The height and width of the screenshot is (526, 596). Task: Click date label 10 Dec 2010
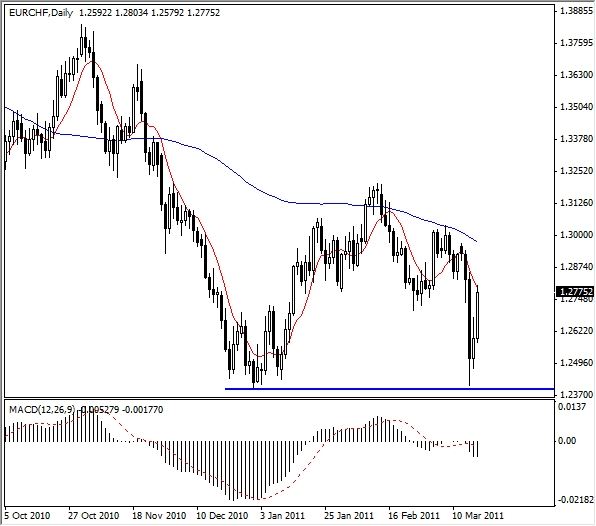click(x=222, y=516)
